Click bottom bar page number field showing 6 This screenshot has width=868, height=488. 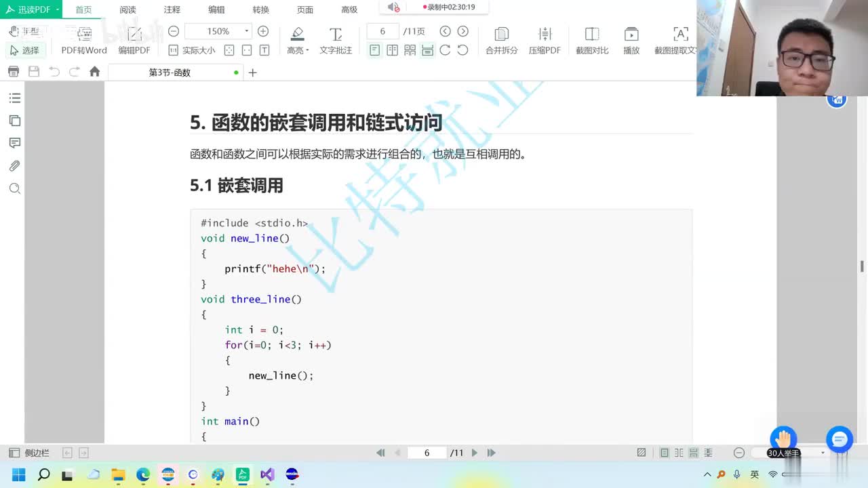pos(427,453)
